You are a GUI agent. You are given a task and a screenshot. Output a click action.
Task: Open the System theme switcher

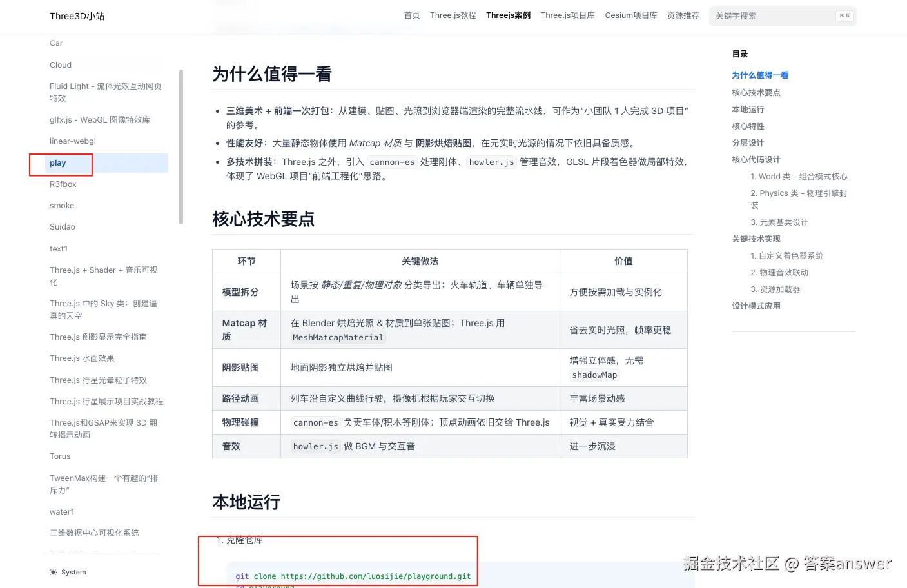pos(68,573)
